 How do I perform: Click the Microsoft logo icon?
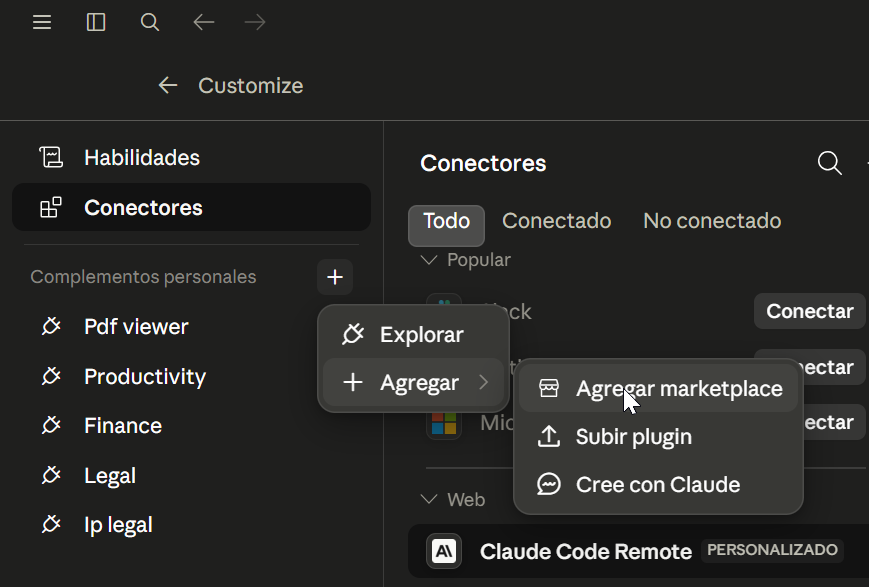click(x=444, y=423)
